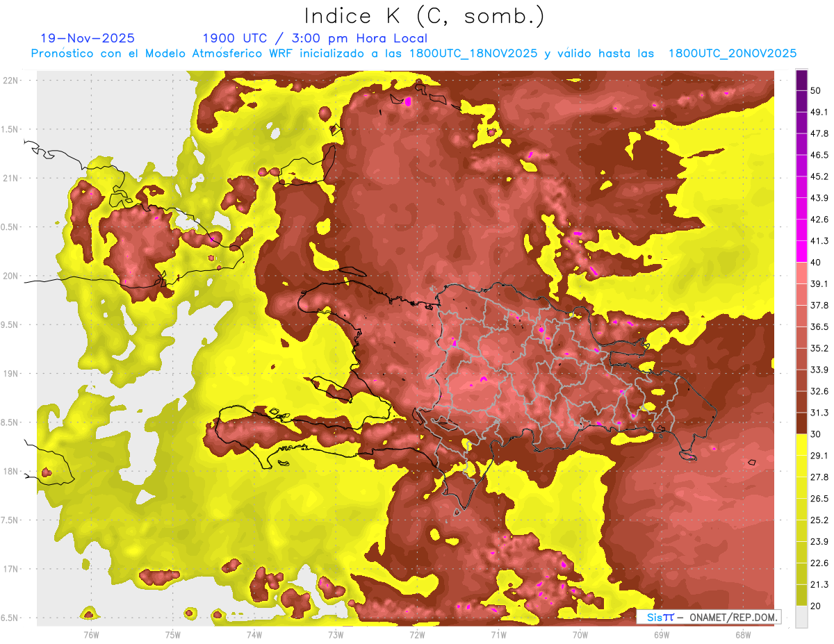Click the legend value '49.1'
The width and height of the screenshot is (834, 644).
tap(819, 113)
